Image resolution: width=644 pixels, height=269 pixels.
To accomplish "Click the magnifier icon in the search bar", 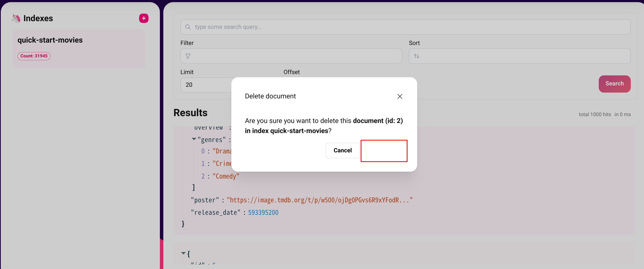I will point(188,27).
